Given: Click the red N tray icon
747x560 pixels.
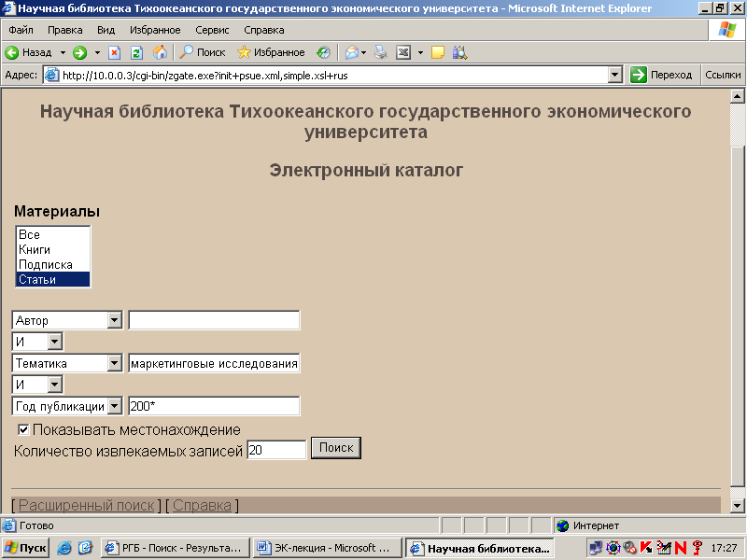Looking at the screenshot, I should tap(681, 548).
